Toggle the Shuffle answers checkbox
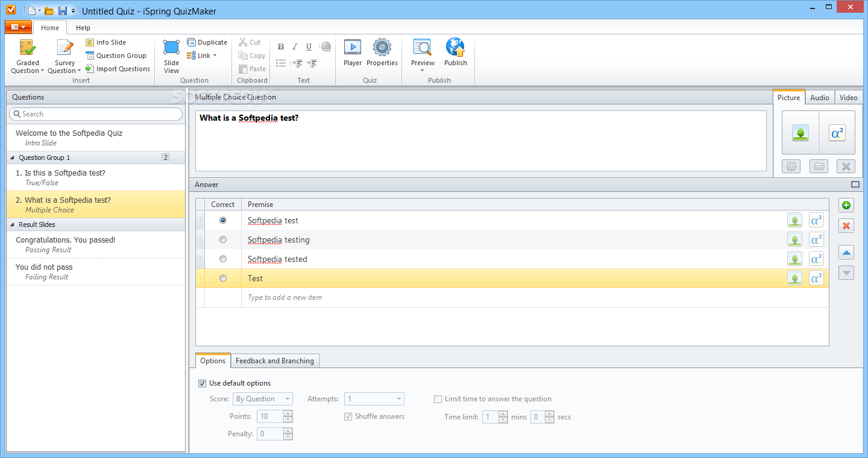This screenshot has width=868, height=458. click(348, 416)
